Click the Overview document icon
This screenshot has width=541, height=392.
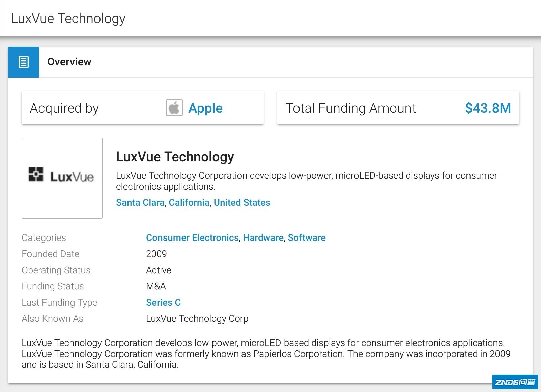(x=24, y=62)
